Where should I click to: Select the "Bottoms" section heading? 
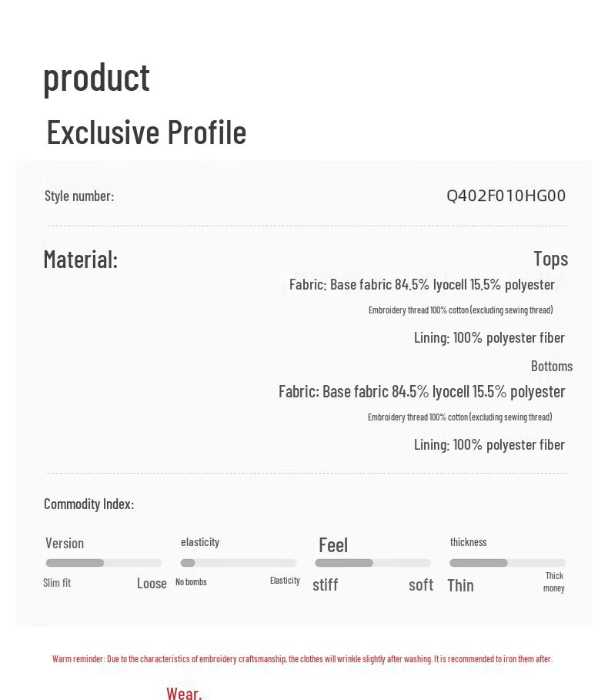click(x=551, y=366)
